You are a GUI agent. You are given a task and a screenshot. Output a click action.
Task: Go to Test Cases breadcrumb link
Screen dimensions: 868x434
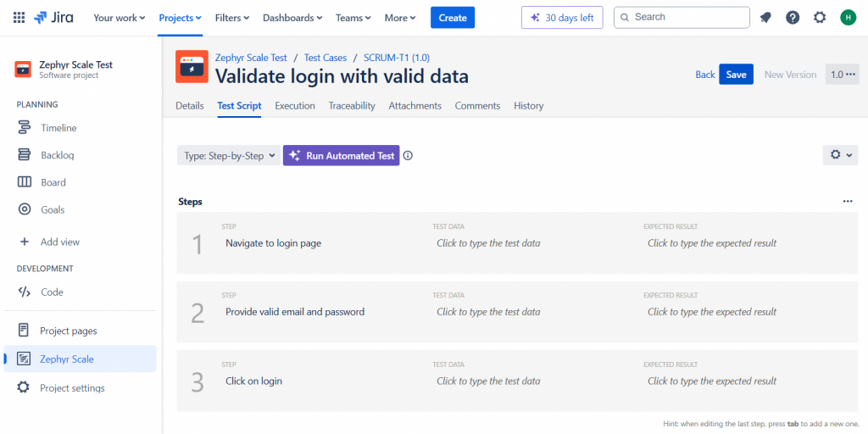[325, 58]
